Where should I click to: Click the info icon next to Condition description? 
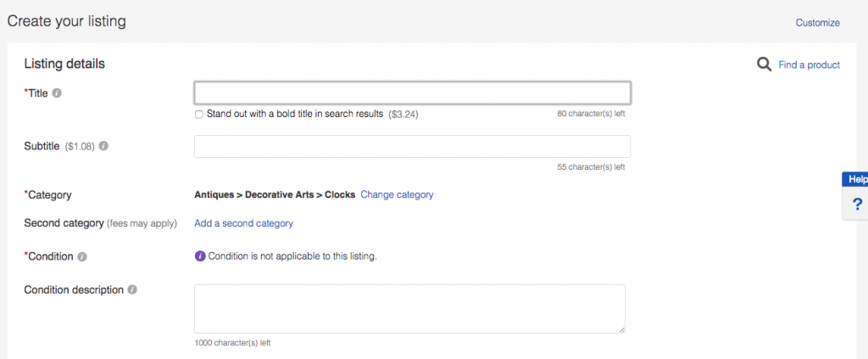[131, 289]
